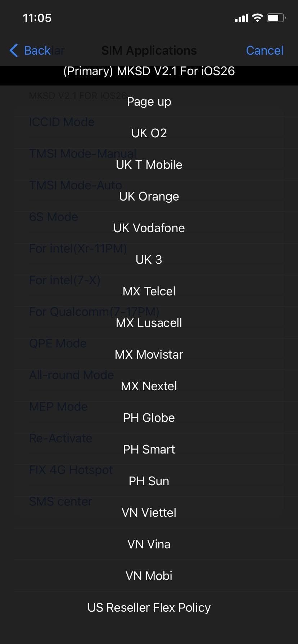
Task: Select PH Globe carrier
Action: pos(149,418)
